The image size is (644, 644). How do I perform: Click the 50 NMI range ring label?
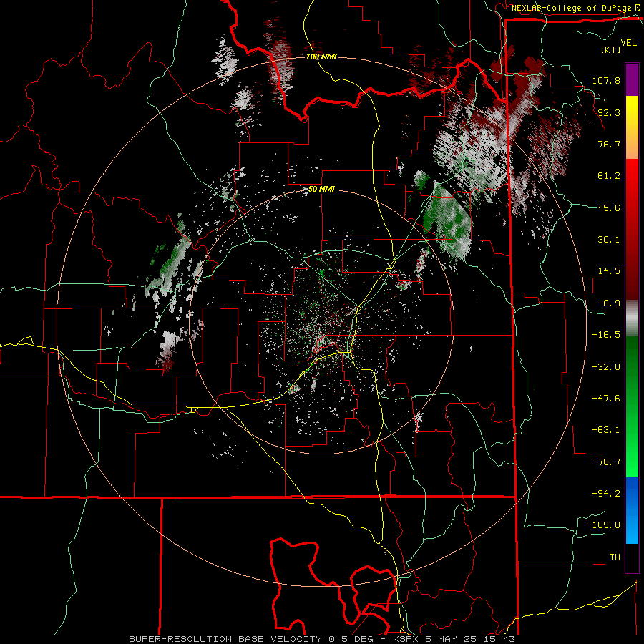(x=321, y=190)
